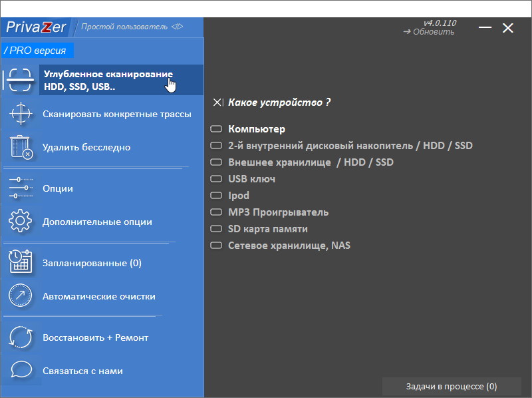The height and width of the screenshot is (398, 532).
Task: Click the clock automatic cleanups icon
Action: pyautogui.click(x=21, y=296)
